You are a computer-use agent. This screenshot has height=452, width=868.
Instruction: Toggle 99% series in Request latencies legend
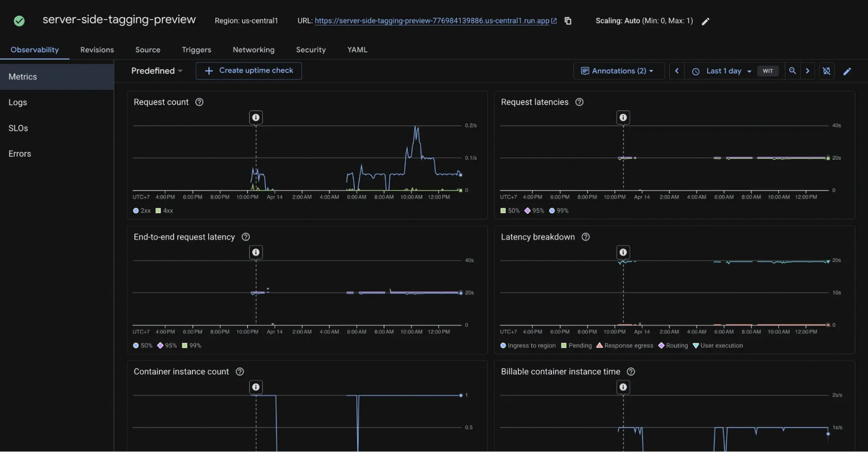559,211
